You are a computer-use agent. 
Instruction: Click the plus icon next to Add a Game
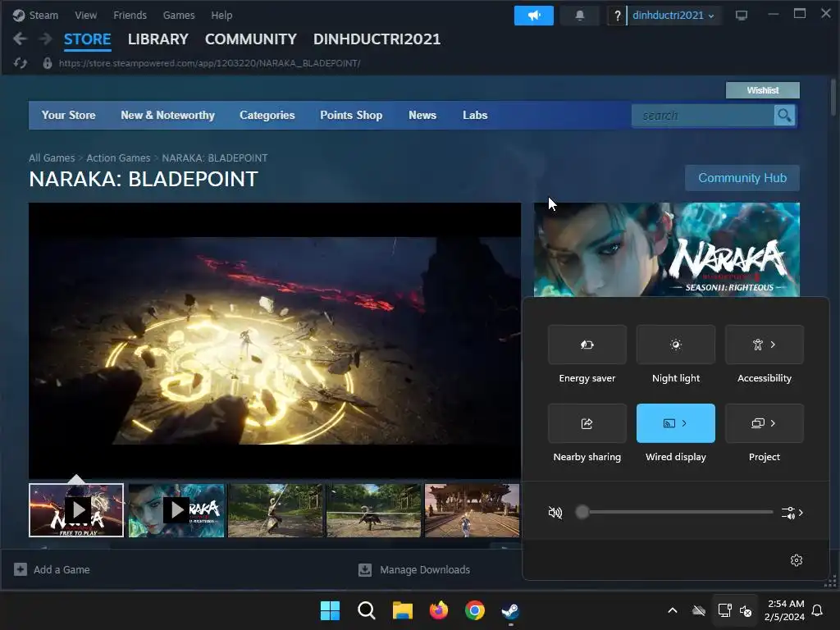(x=21, y=569)
